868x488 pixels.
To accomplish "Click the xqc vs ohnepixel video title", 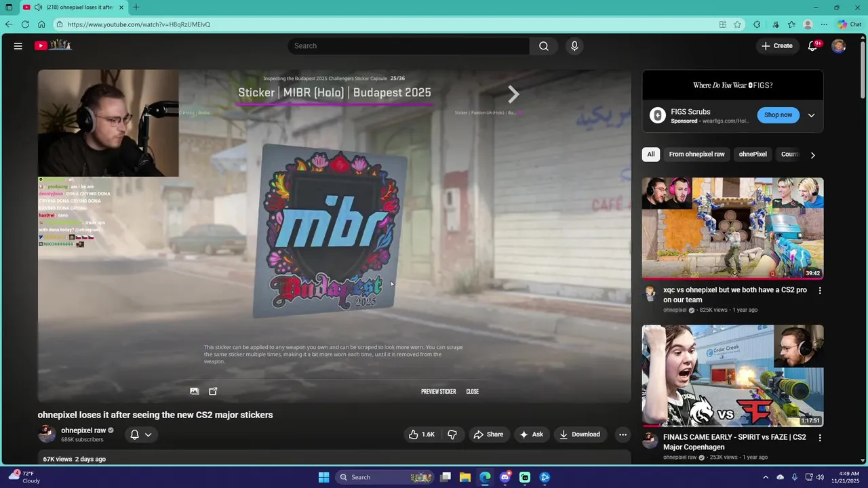I will pos(734,295).
